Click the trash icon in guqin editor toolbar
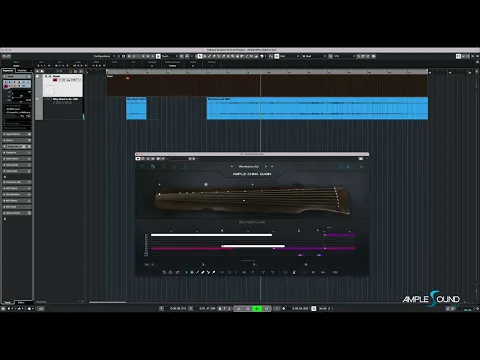Viewport: 480px width, 360px height. (x=294, y=272)
